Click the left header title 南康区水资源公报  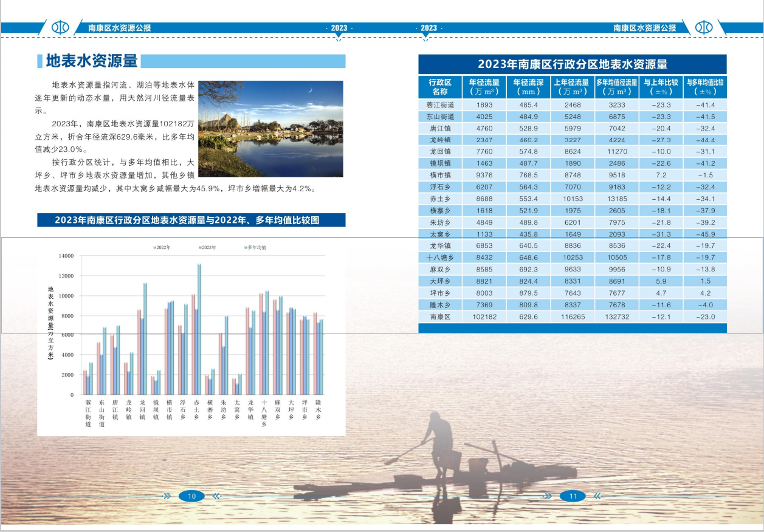[x=119, y=28]
